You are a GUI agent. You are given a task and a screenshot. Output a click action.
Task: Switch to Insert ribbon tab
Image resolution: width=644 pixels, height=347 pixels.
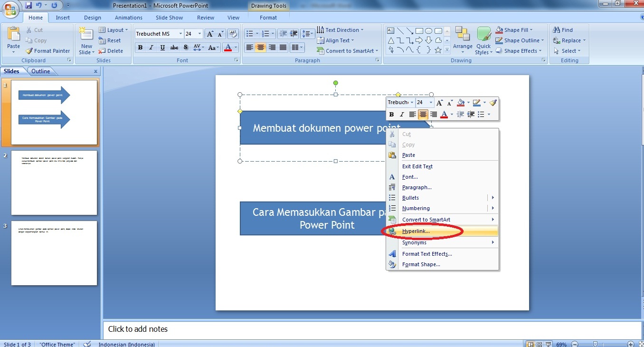coord(63,18)
